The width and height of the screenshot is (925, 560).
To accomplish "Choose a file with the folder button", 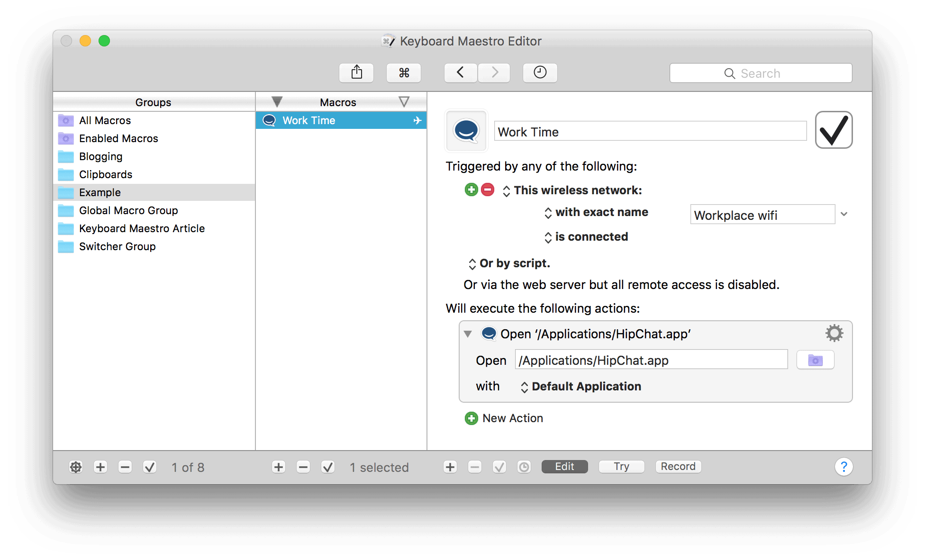I will click(x=815, y=361).
